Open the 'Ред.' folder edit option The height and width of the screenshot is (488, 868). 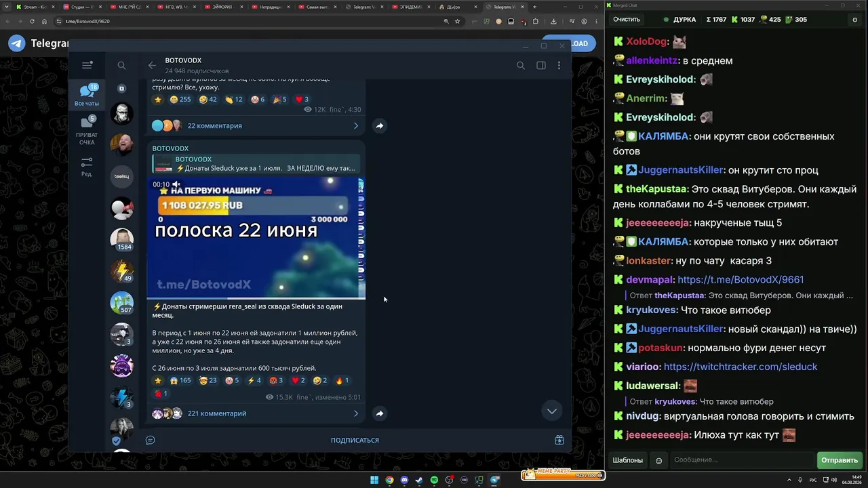point(87,167)
